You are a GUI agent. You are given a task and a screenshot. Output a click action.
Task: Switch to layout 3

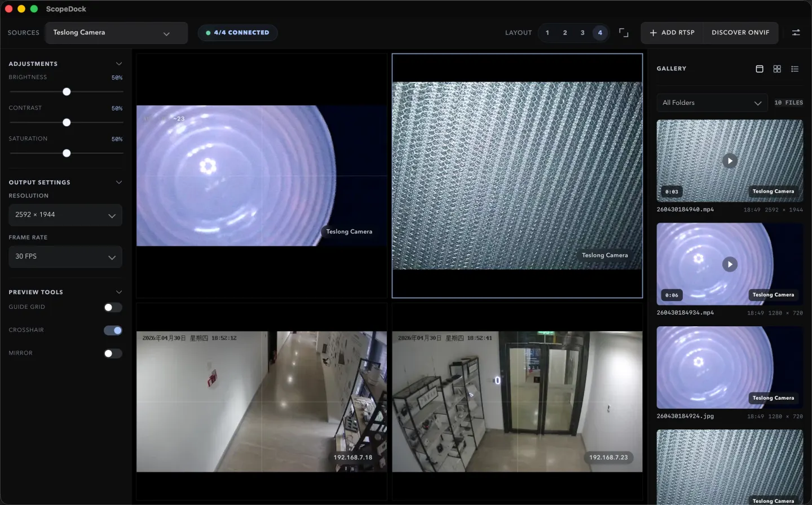(x=582, y=33)
